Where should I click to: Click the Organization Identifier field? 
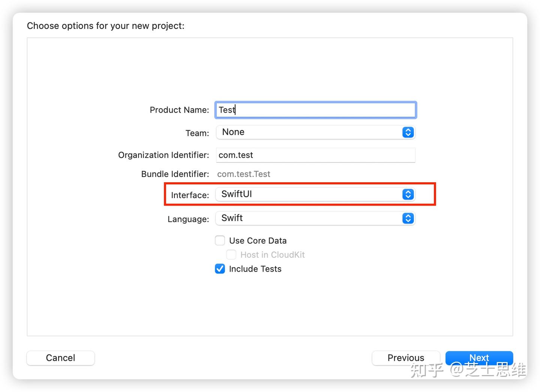click(315, 155)
